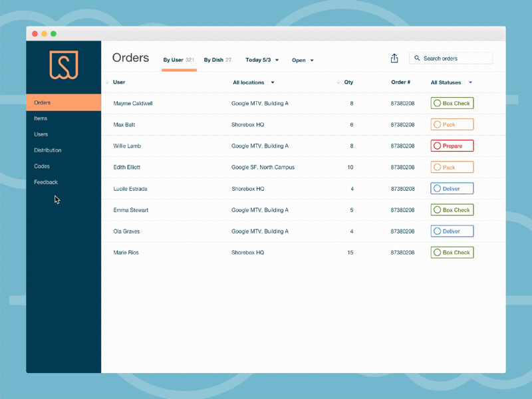Viewport: 532px width, 399px height.
Task: Click inside the Search orders input field
Action: [x=452, y=58]
